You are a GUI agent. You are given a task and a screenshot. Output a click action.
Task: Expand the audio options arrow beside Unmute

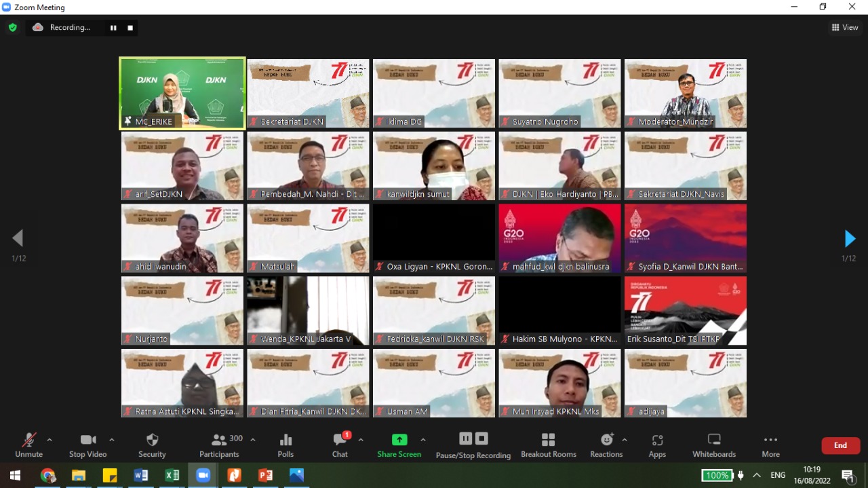[x=50, y=440]
